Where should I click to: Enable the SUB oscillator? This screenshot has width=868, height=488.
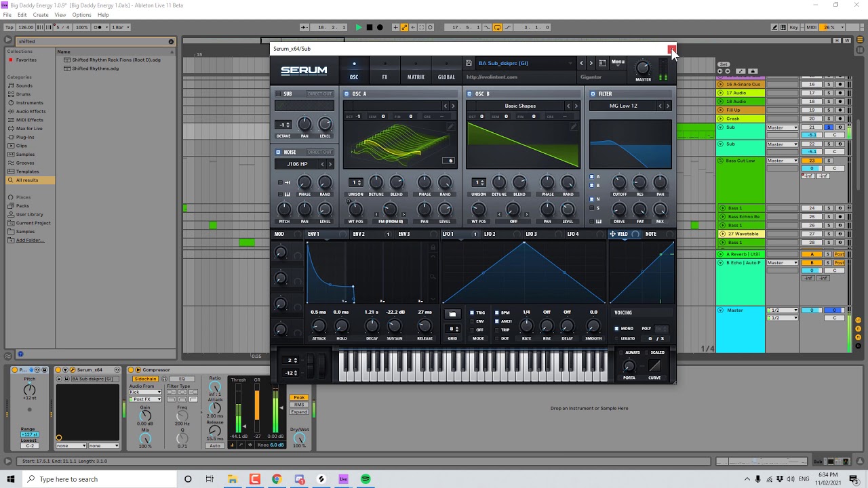click(x=279, y=94)
